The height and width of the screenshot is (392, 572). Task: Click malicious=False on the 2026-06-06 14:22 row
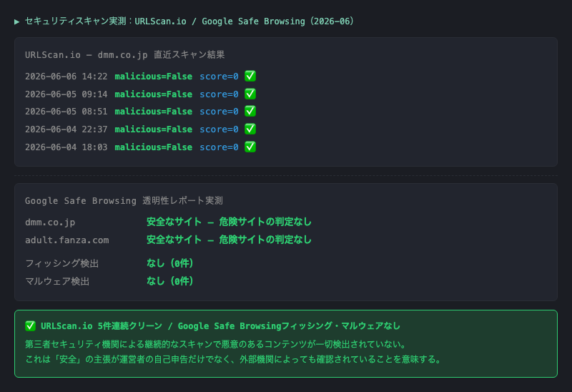click(154, 77)
